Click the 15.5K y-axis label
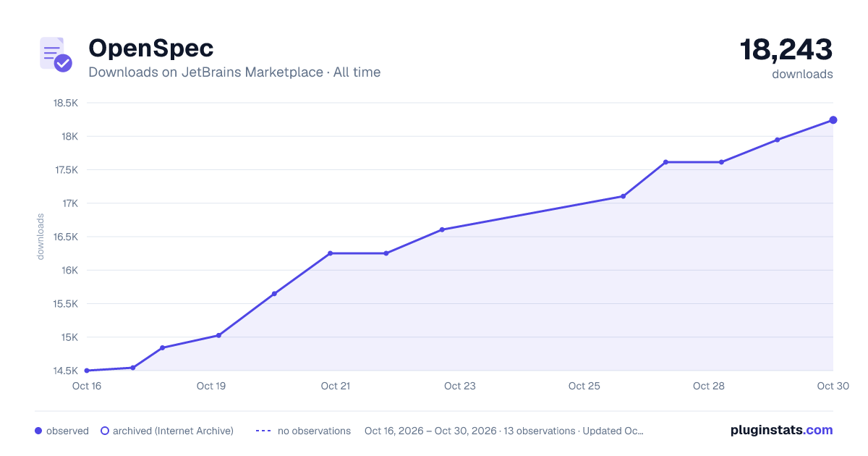This screenshot has height=456, width=868. click(65, 304)
